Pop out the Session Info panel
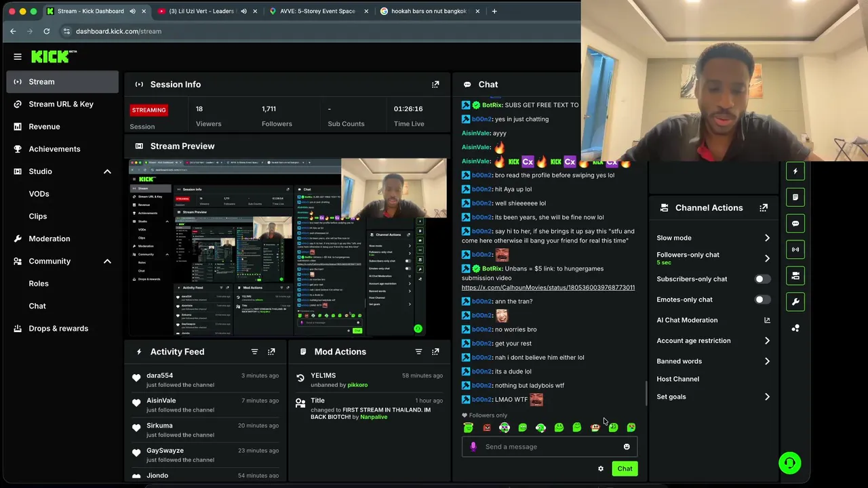Viewport: 868px width, 488px height. [435, 84]
